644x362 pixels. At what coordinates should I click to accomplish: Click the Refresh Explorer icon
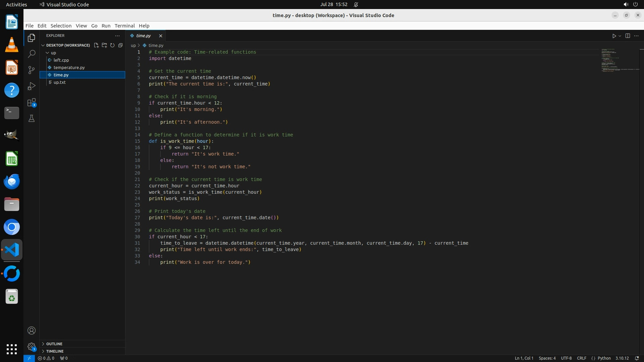tap(112, 45)
